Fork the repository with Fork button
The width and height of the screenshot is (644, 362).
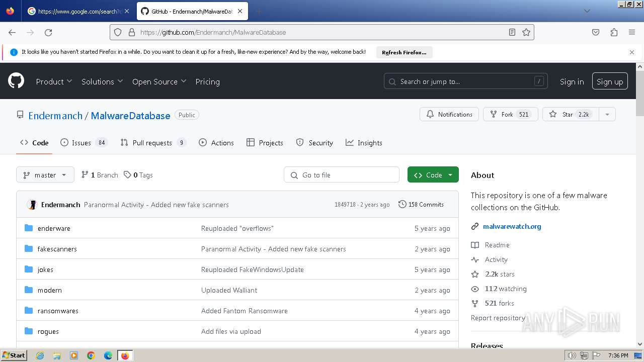coord(511,114)
